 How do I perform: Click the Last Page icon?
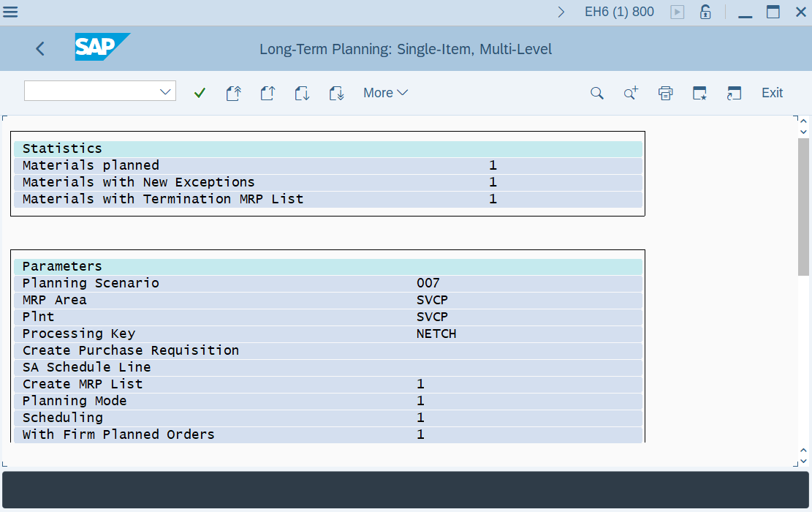(x=336, y=93)
